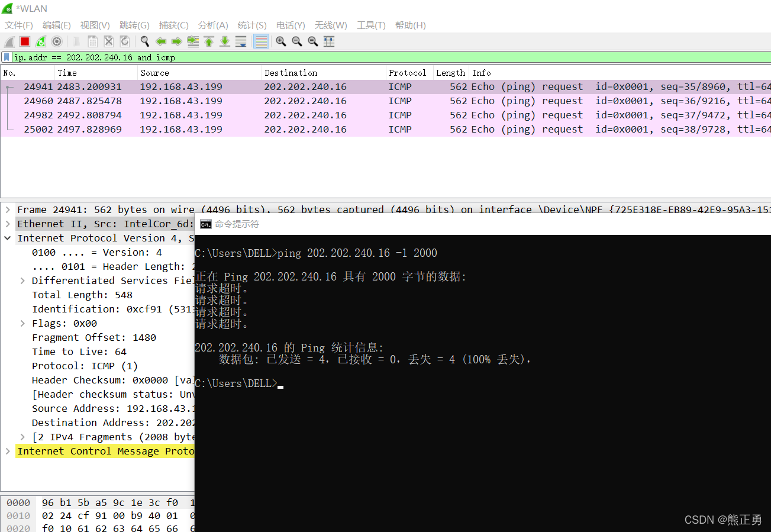The image size is (771, 532).
Task: Select packet number 25002 row
Action: point(385,130)
